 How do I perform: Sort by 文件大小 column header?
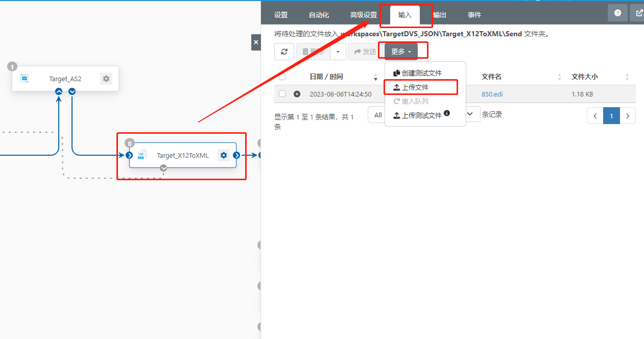click(x=584, y=77)
